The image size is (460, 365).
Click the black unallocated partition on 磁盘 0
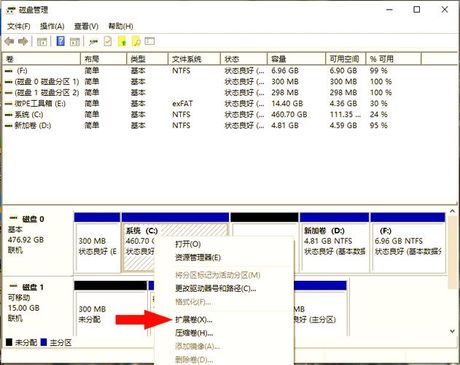click(264, 243)
